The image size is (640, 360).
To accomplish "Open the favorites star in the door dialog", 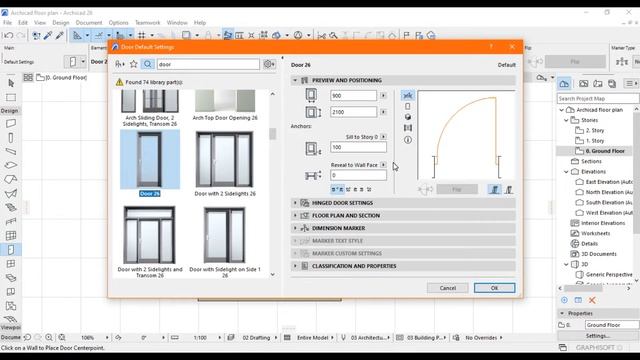I will tap(133, 64).
